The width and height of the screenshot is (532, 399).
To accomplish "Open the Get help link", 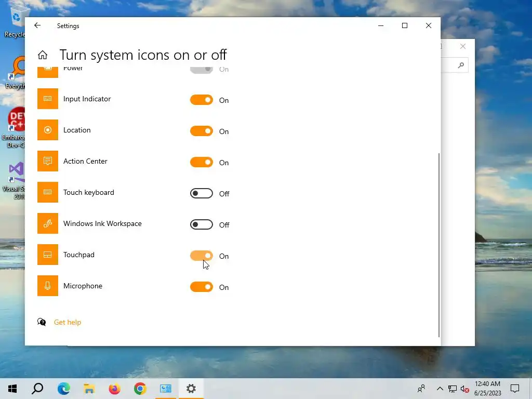I will (68, 322).
